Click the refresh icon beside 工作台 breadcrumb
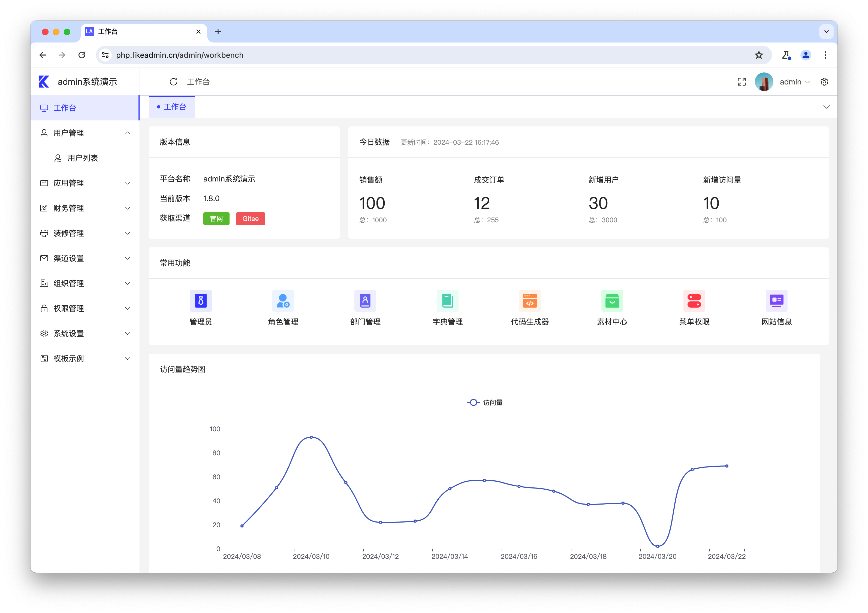The image size is (868, 613). (174, 82)
